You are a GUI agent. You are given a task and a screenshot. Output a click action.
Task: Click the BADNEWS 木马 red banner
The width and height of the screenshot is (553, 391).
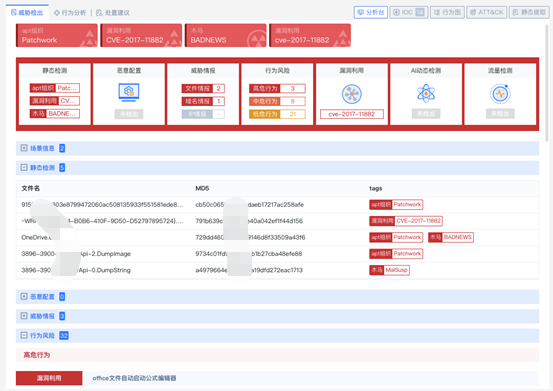(226, 35)
